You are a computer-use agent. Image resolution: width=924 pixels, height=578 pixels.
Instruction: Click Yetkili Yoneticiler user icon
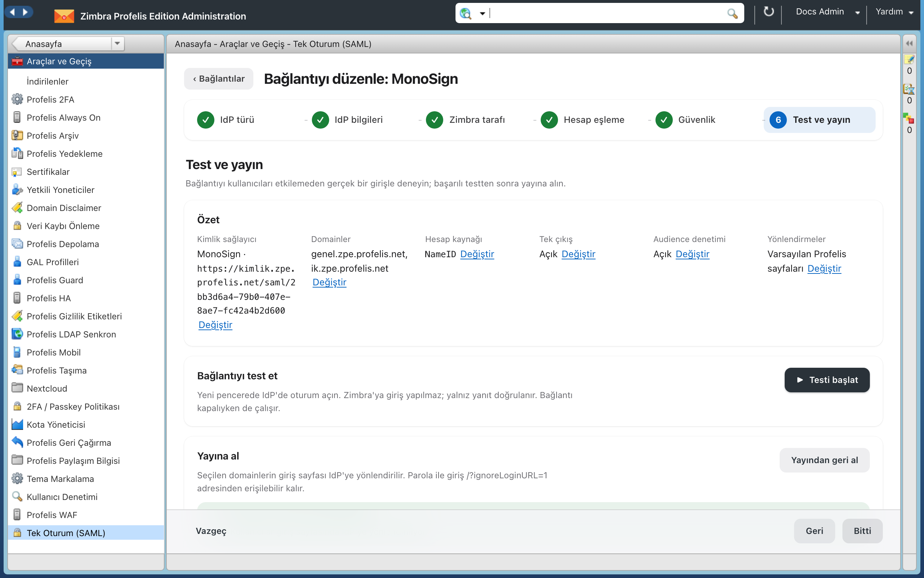tap(17, 190)
